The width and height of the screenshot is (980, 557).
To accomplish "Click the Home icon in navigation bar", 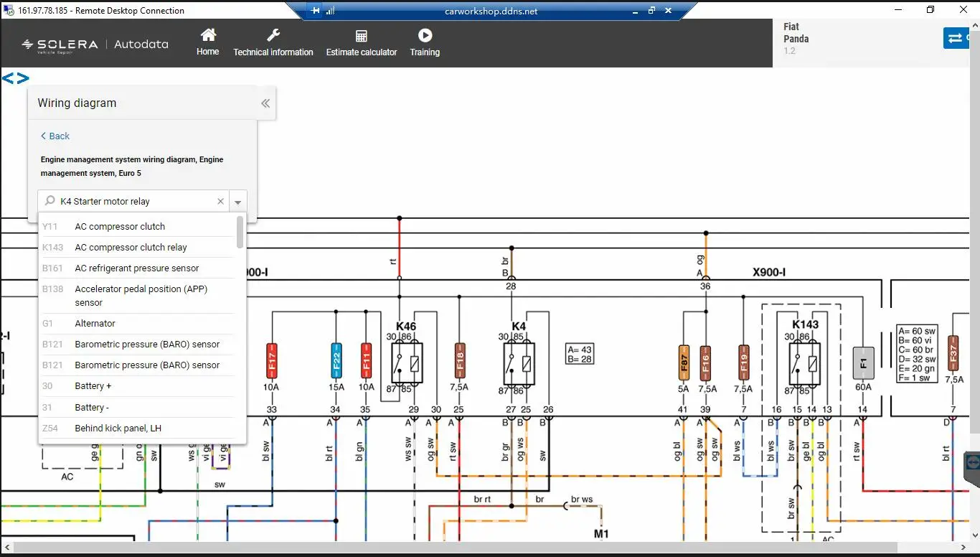I will click(x=208, y=36).
